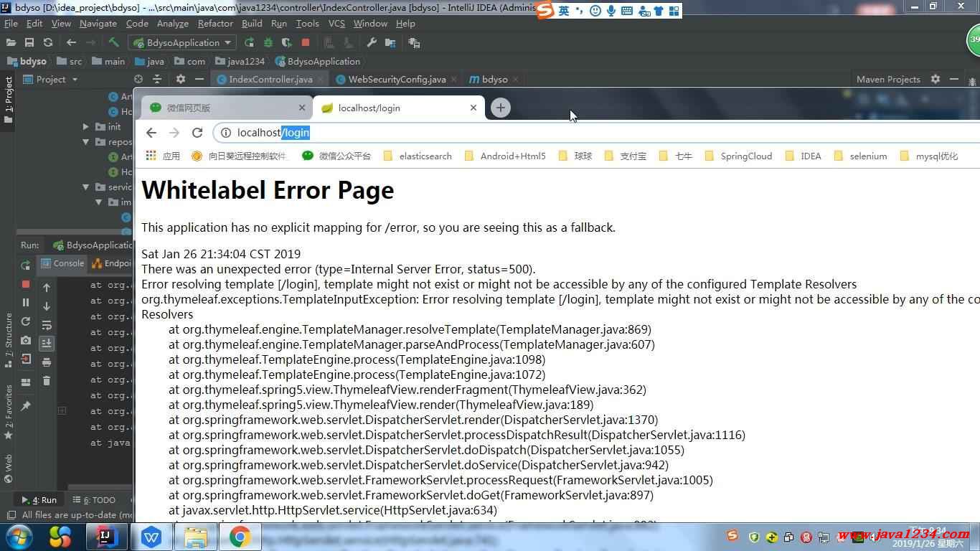This screenshot has width=980, height=551.
Task: Pause output in Run panel
Action: pyautogui.click(x=26, y=303)
